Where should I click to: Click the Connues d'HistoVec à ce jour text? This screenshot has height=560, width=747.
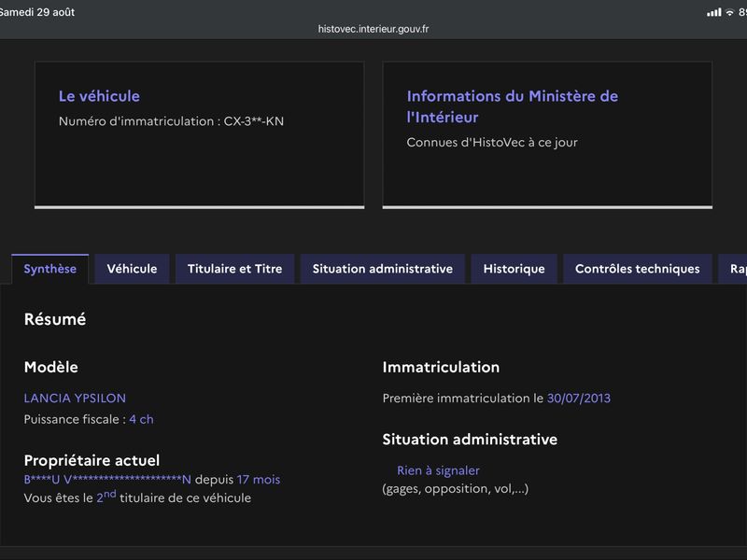click(x=492, y=143)
